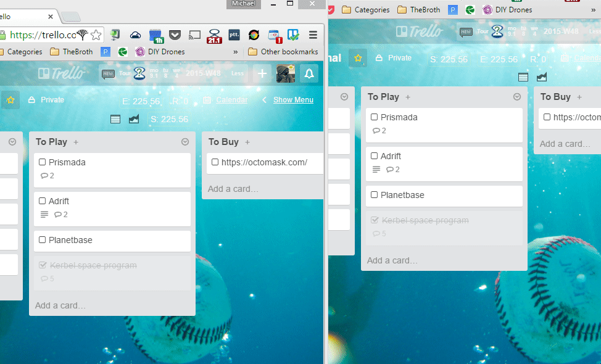The height and width of the screenshot is (364, 601).
Task: Click the Show Menu link
Action: (x=292, y=100)
